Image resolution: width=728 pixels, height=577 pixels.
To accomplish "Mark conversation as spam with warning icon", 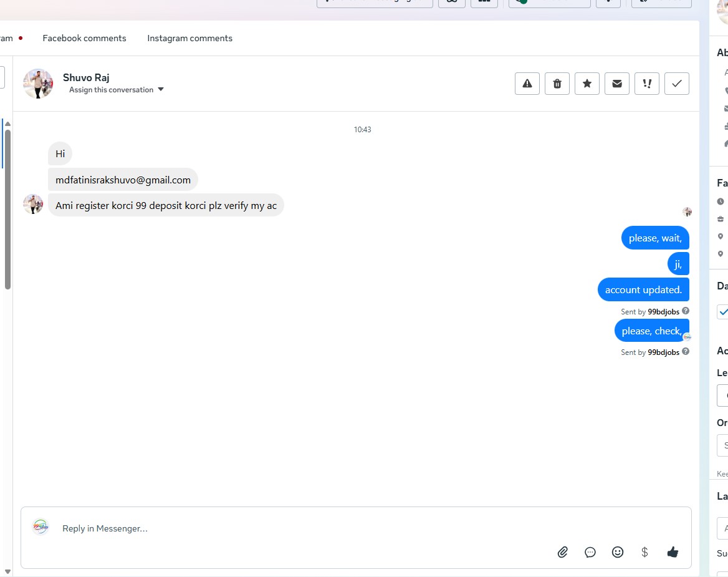I will click(527, 84).
